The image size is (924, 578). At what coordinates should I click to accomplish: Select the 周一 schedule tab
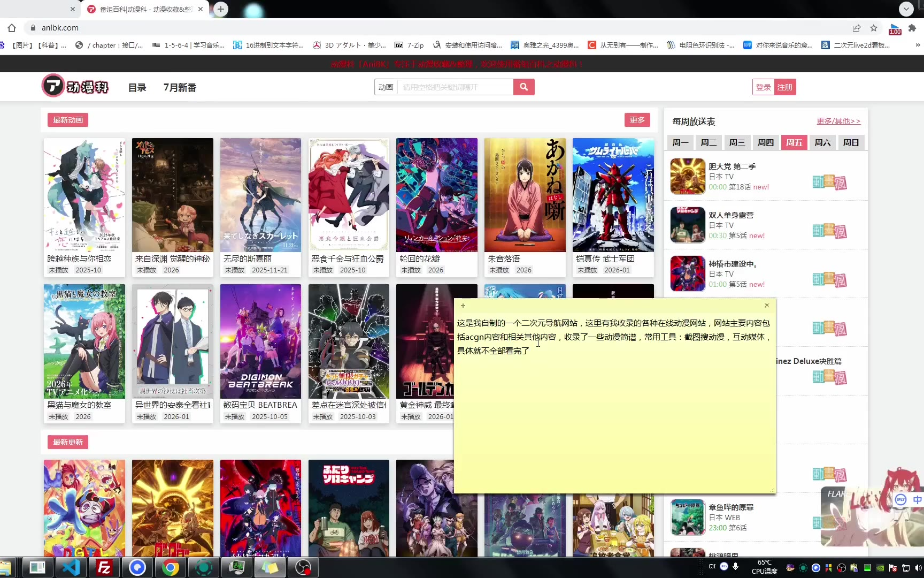(x=680, y=142)
